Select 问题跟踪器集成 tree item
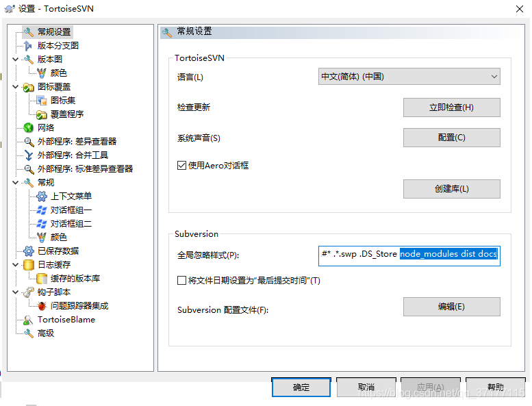Screen dimensions: 532x406 [x=79, y=306]
